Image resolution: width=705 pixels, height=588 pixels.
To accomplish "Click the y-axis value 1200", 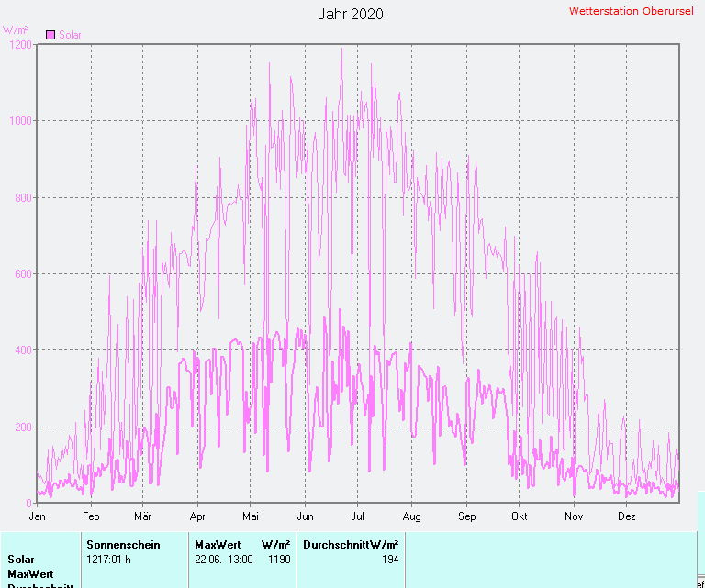I will (20, 44).
